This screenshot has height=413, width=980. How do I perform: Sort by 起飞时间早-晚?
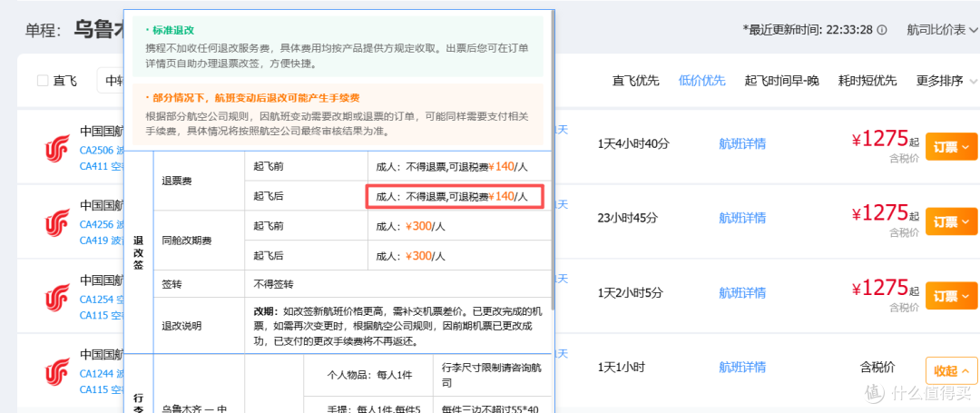782,81
